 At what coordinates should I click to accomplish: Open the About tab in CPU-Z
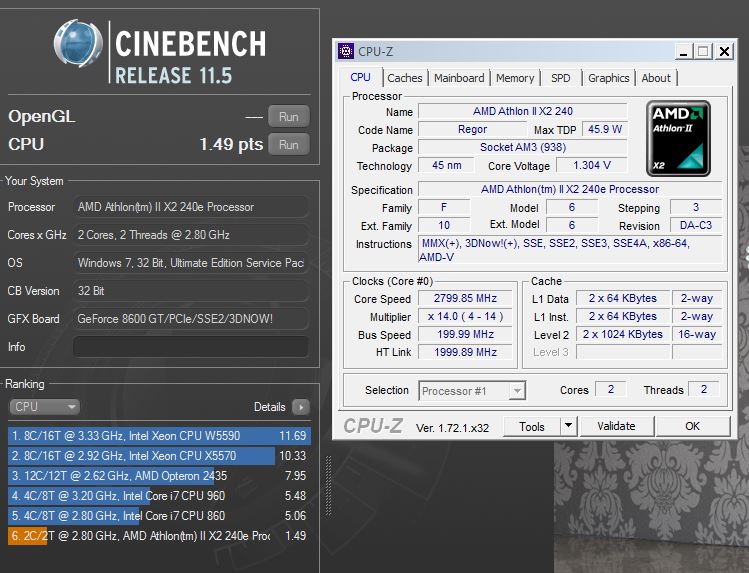tap(656, 78)
